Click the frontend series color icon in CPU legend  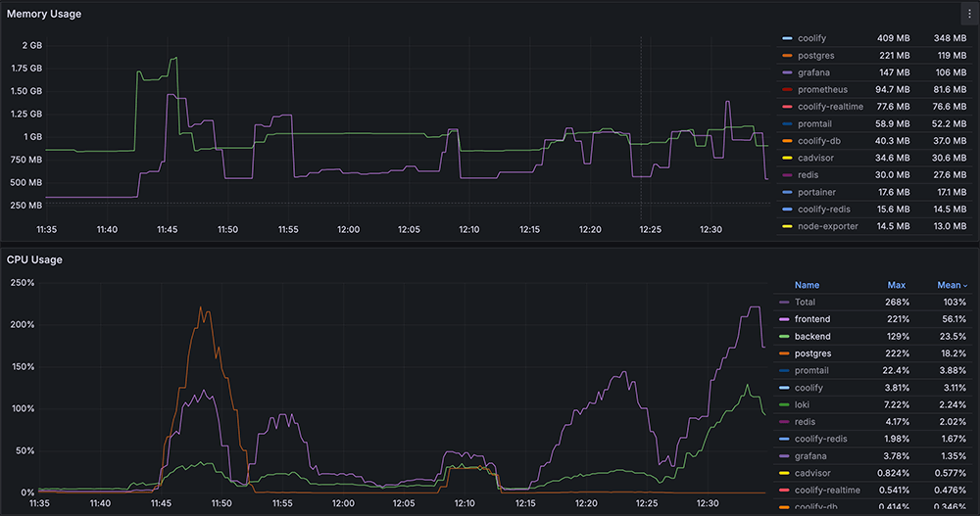pos(783,319)
